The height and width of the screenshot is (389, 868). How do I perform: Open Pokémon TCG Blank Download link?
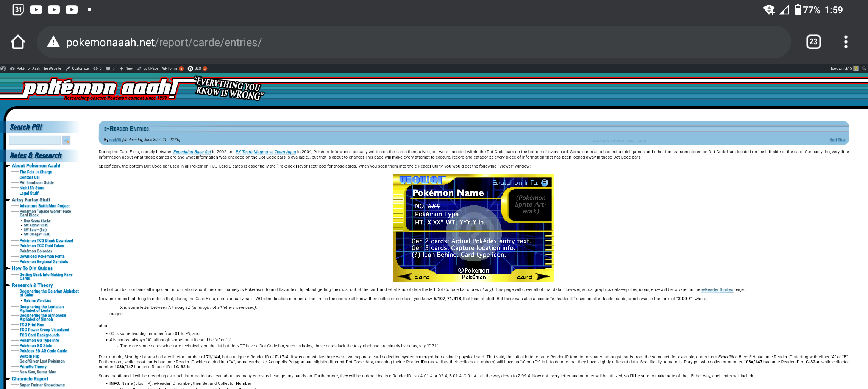[x=46, y=241]
